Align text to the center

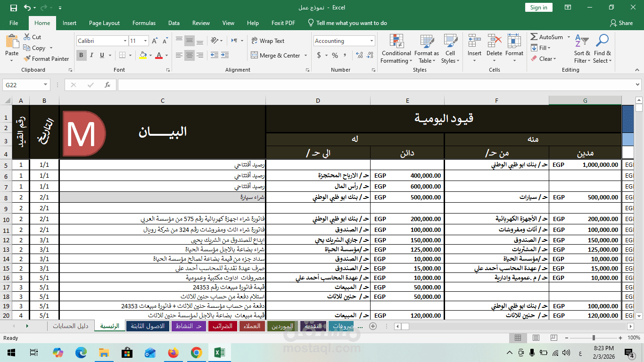point(190,56)
